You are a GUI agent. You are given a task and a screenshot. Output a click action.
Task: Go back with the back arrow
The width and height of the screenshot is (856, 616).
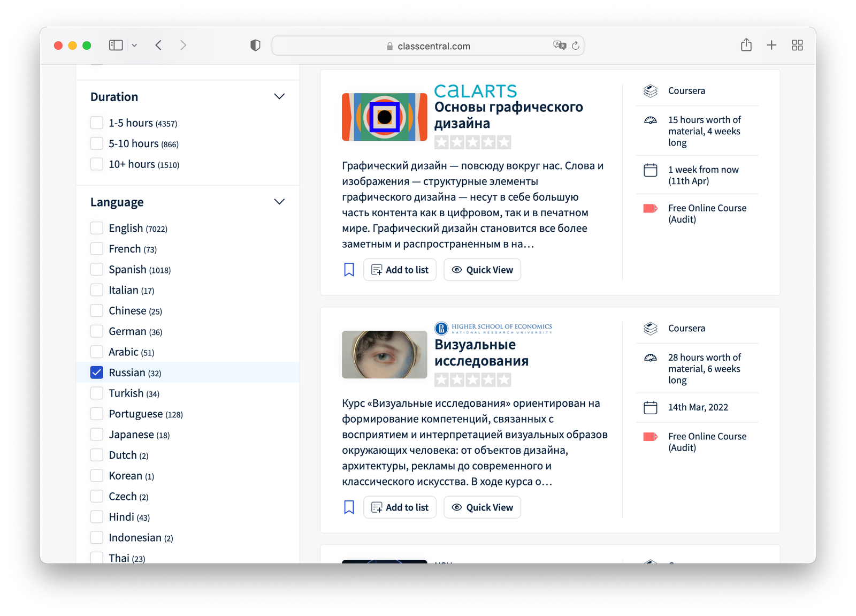coord(158,45)
